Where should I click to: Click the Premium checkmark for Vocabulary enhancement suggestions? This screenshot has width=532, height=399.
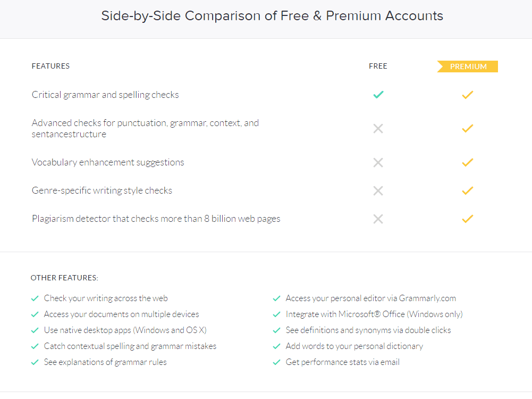pos(468,163)
